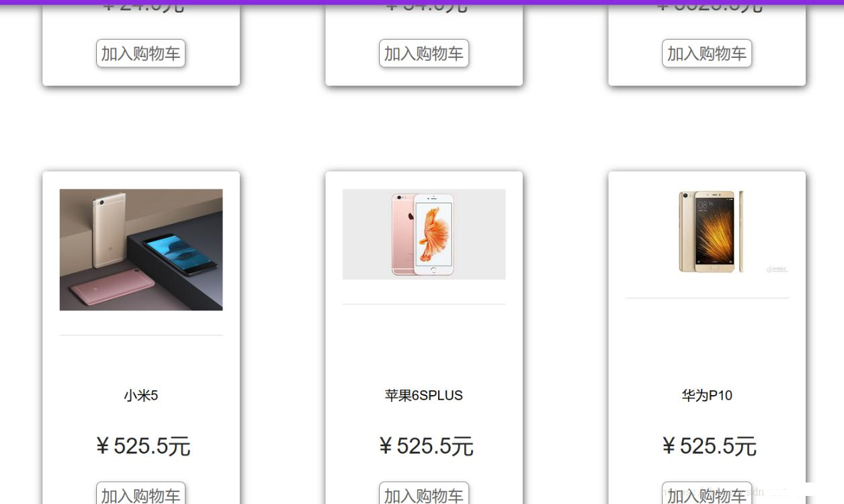Open the 小米5 product photo
The height and width of the screenshot is (504, 844).
coord(141,249)
